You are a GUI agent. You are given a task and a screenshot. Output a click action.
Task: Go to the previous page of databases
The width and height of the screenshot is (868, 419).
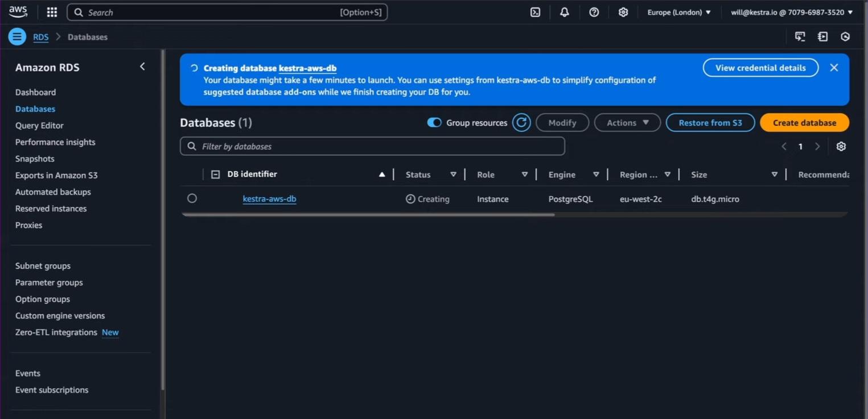784,146
